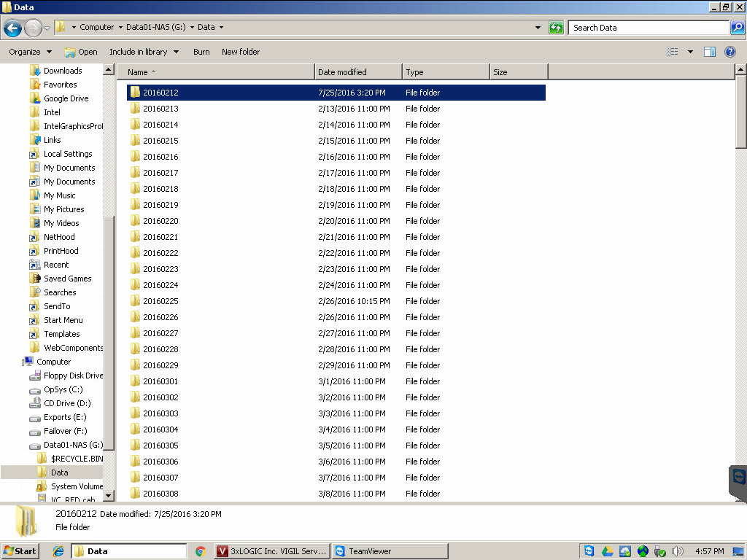
Task: Click Burn in the toolbar
Action: click(201, 52)
